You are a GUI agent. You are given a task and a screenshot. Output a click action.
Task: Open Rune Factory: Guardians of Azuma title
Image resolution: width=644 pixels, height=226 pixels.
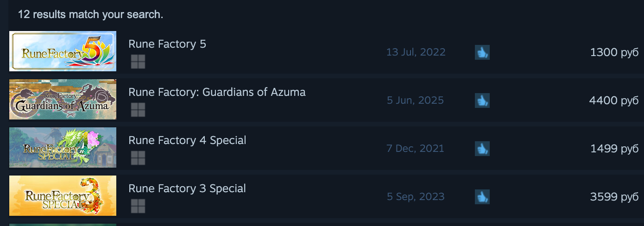pos(217,92)
